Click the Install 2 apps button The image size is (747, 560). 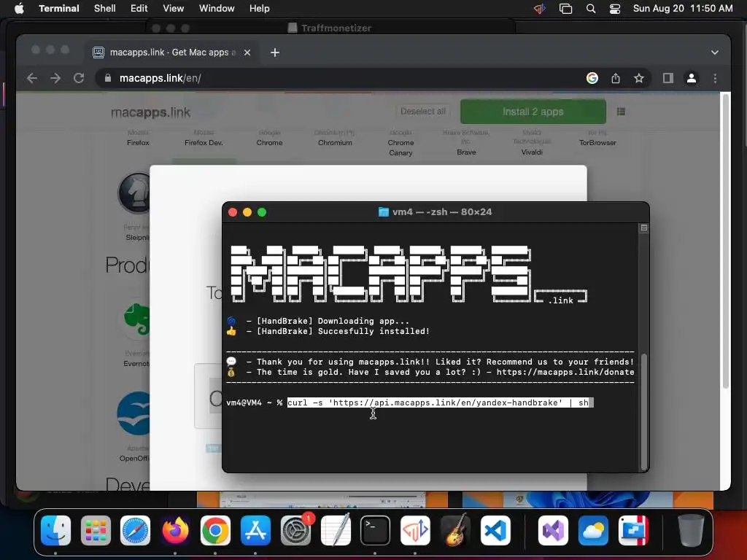[x=533, y=112]
